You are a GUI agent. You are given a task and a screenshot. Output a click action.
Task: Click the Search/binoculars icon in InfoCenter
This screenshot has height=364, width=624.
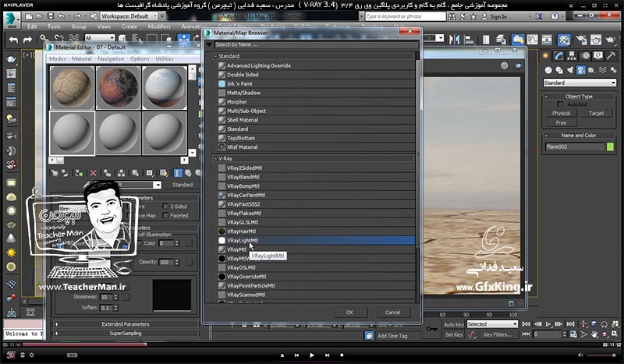pos(452,16)
